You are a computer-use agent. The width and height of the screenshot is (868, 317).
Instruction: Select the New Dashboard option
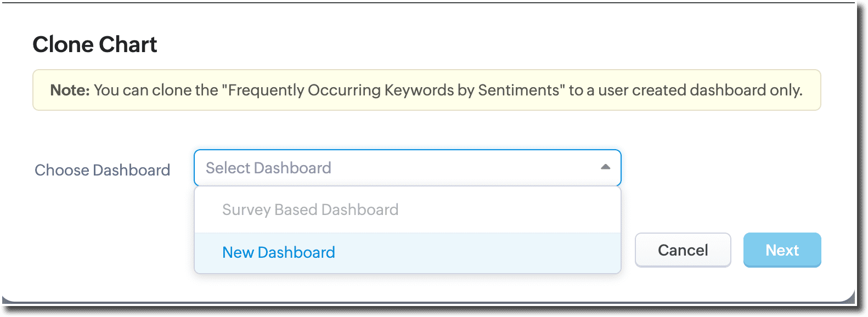pyautogui.click(x=279, y=253)
